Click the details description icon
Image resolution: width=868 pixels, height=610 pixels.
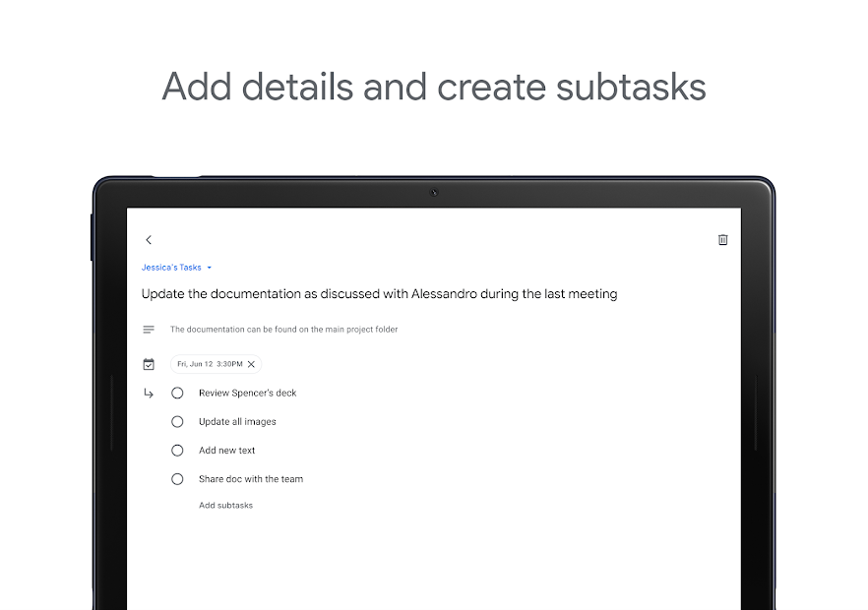coord(149,329)
